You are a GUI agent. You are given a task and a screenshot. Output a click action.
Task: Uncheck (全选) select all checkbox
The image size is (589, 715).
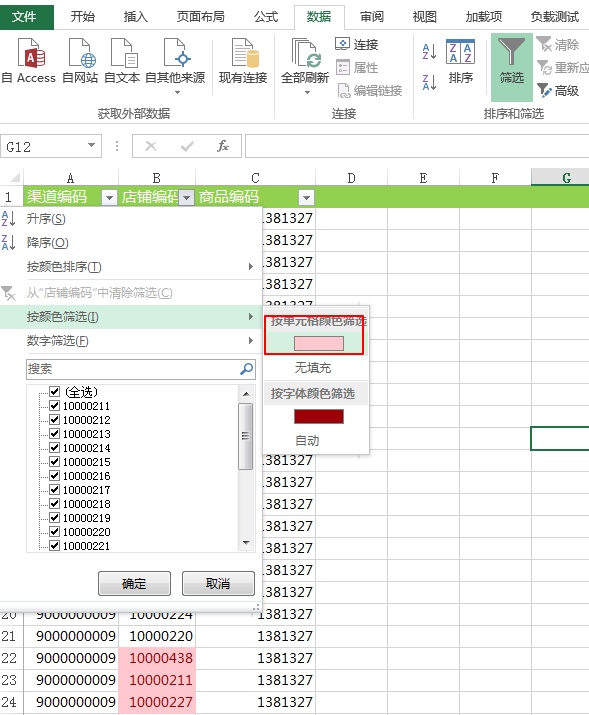pyautogui.click(x=54, y=391)
